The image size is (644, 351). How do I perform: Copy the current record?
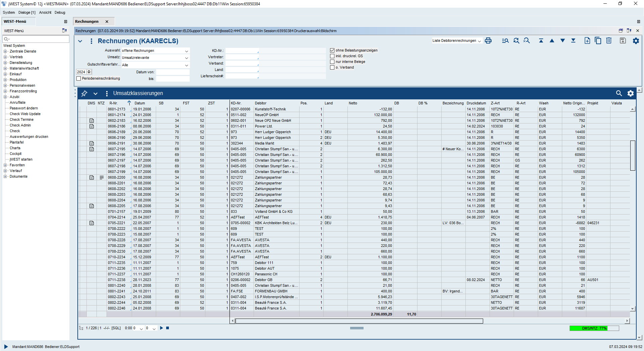coord(598,40)
